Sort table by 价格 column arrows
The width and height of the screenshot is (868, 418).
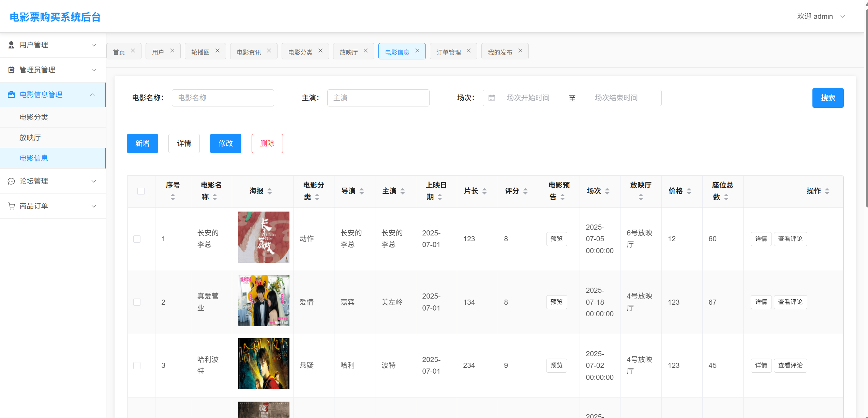[689, 191]
